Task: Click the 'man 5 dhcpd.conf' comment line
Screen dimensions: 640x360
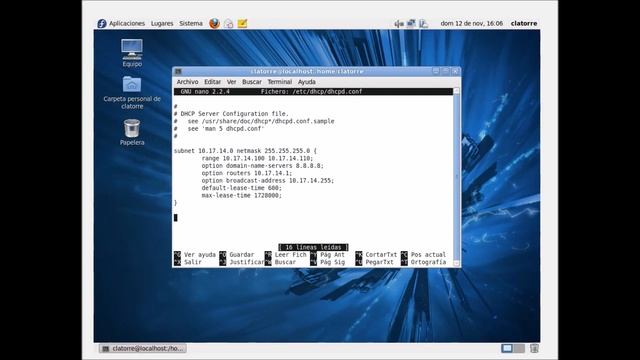Action: coord(219,129)
